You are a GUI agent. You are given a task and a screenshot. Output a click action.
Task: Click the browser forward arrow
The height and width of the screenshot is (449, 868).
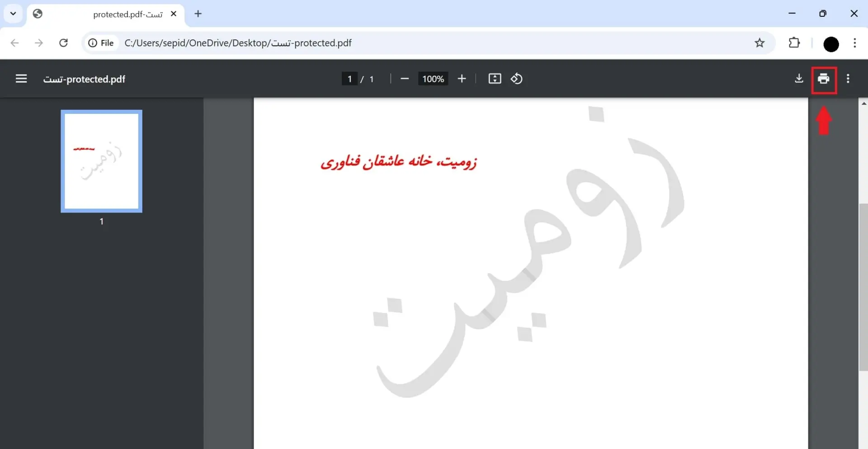tap(39, 43)
